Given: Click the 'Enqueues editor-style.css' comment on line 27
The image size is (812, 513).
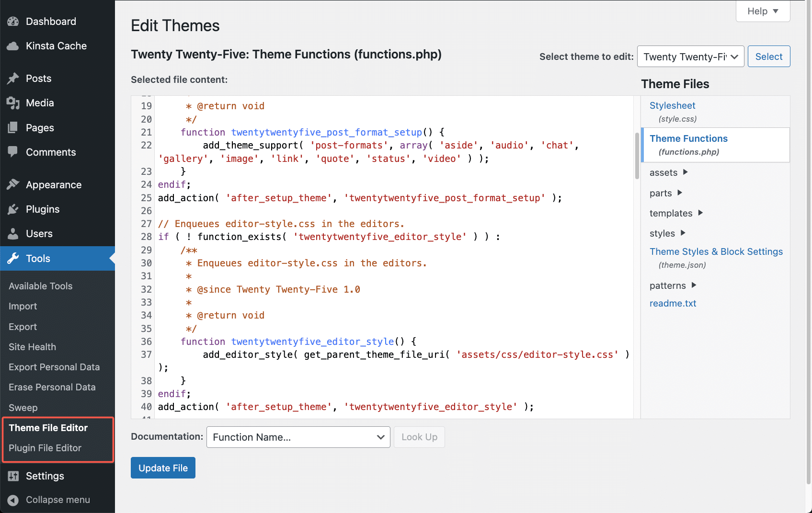Looking at the screenshot, I should 281,224.
